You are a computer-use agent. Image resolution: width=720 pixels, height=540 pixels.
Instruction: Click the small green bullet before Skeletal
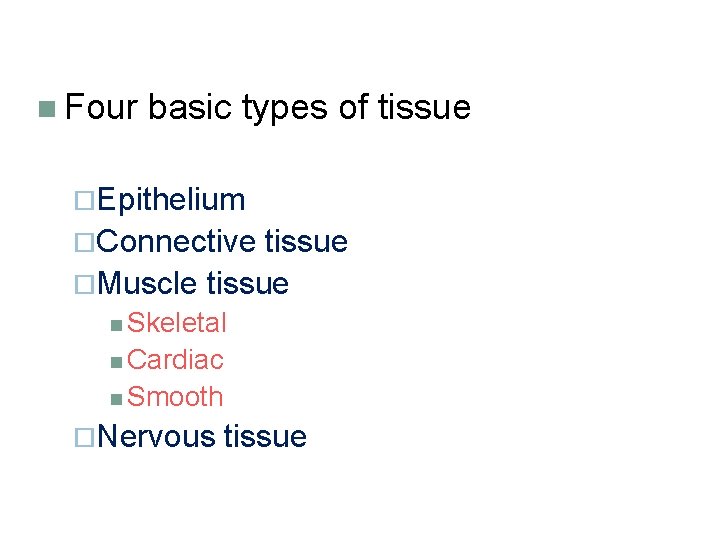(x=117, y=324)
